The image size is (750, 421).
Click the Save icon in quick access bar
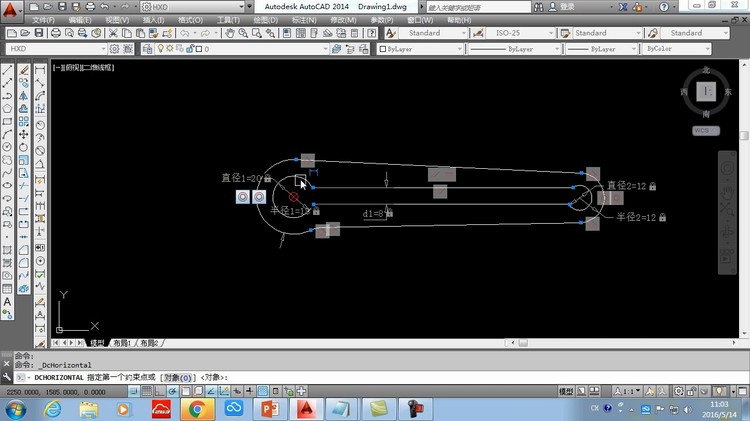point(62,7)
